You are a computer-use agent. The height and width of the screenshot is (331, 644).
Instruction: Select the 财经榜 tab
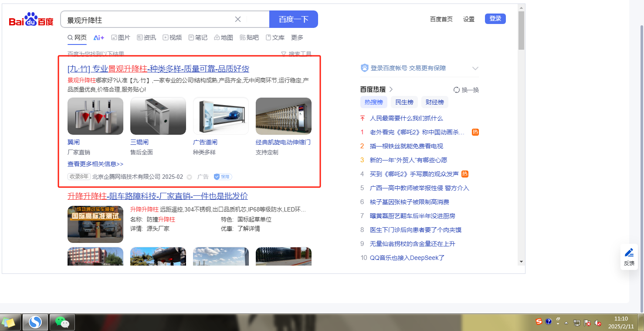(x=435, y=102)
